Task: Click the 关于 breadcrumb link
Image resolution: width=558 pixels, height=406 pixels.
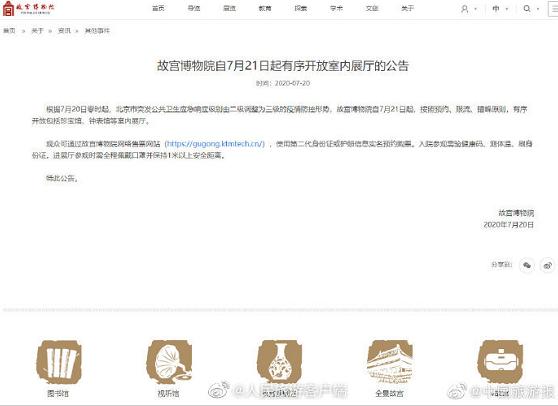Action: [x=37, y=31]
